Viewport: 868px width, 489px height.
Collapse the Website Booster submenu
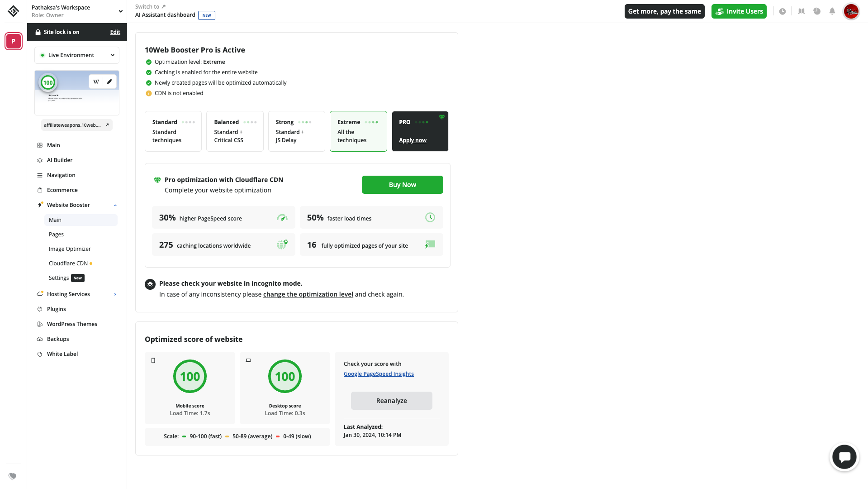tap(115, 205)
